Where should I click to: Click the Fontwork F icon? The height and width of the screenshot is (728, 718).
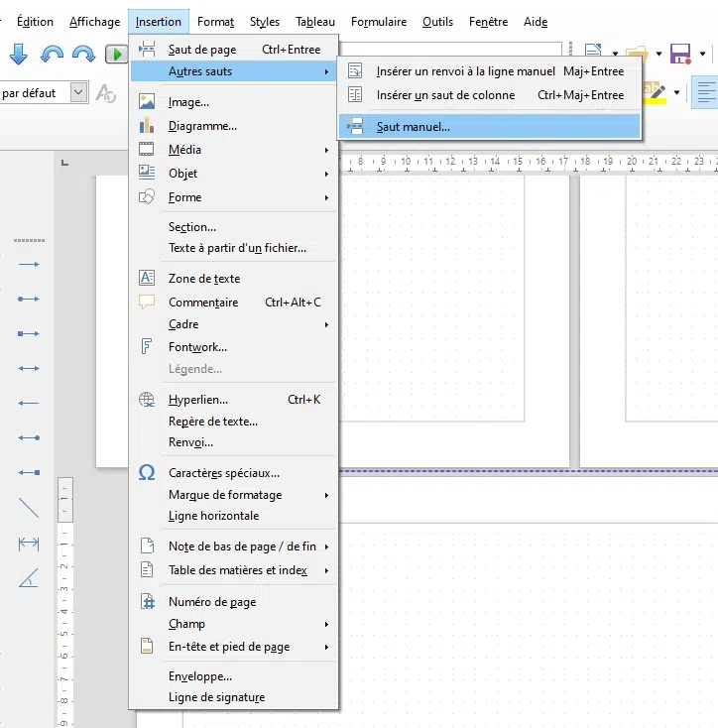(x=146, y=346)
